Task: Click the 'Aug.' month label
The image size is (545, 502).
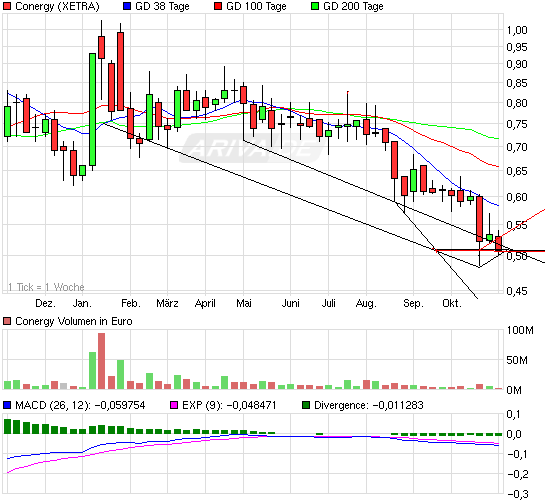Action: point(366,303)
